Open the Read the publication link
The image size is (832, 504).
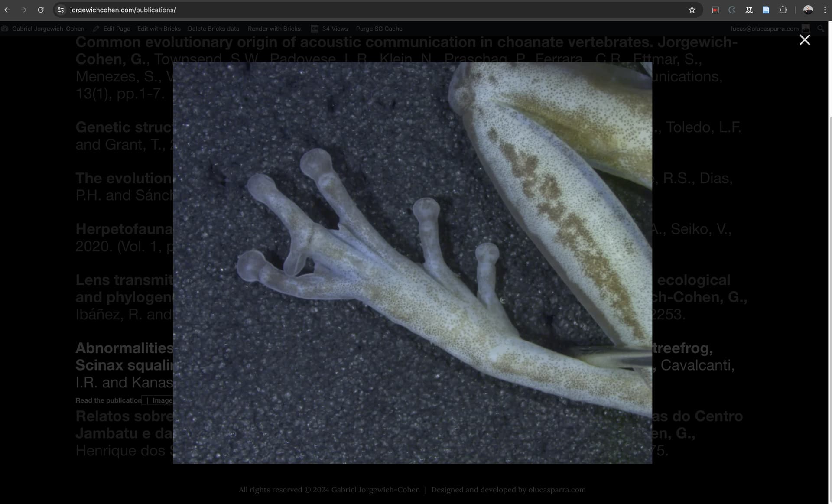pyautogui.click(x=108, y=400)
